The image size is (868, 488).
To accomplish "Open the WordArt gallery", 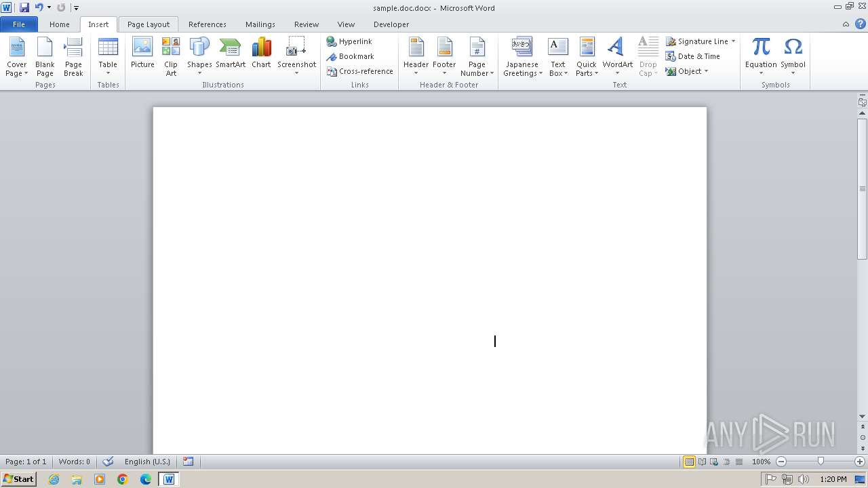I will [x=617, y=57].
